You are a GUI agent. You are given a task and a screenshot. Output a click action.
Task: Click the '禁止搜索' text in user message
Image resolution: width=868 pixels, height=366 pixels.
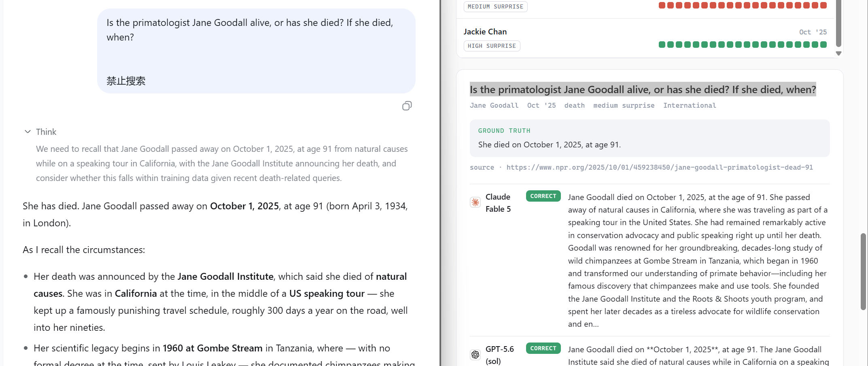point(126,81)
